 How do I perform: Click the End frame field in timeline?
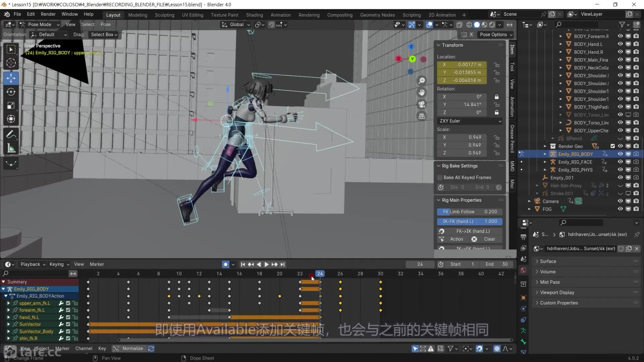point(496,264)
